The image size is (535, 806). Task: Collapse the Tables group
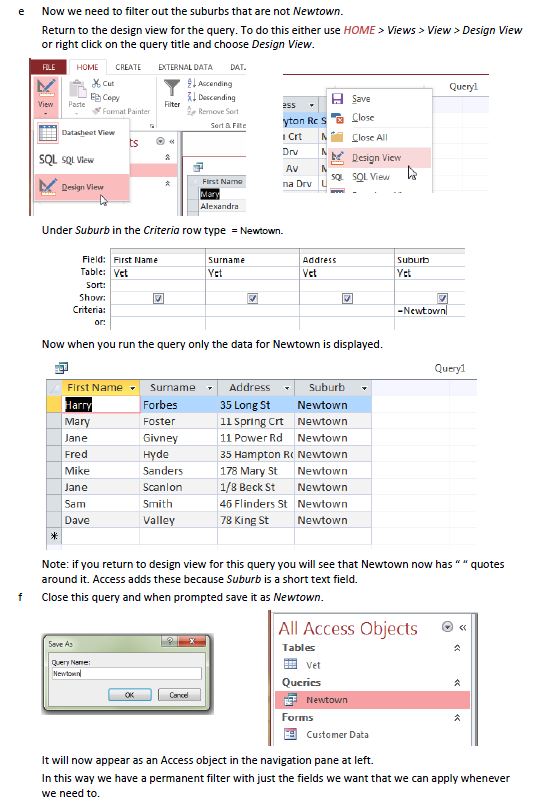click(457, 648)
